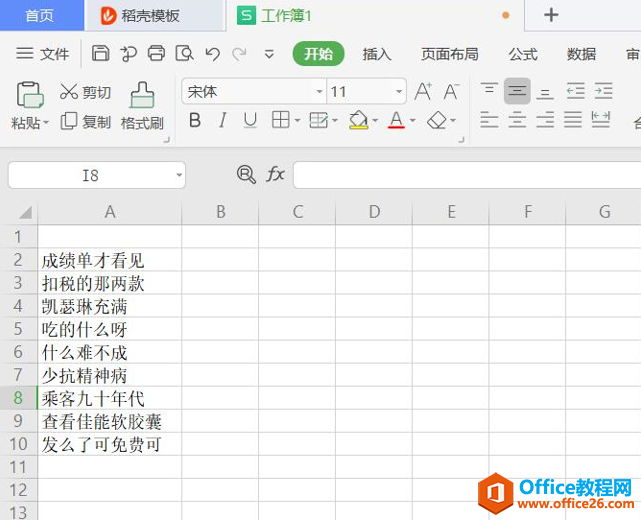Justify text alignment icon

573,120
